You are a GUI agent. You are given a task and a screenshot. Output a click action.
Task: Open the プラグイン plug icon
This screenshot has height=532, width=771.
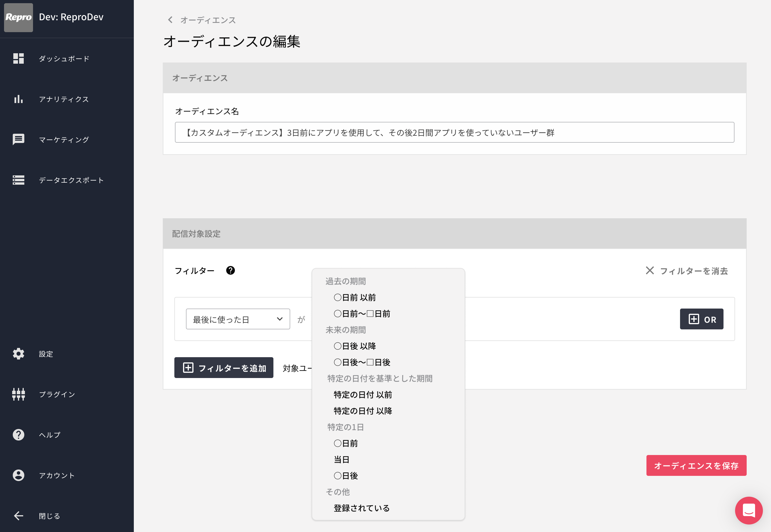18,394
